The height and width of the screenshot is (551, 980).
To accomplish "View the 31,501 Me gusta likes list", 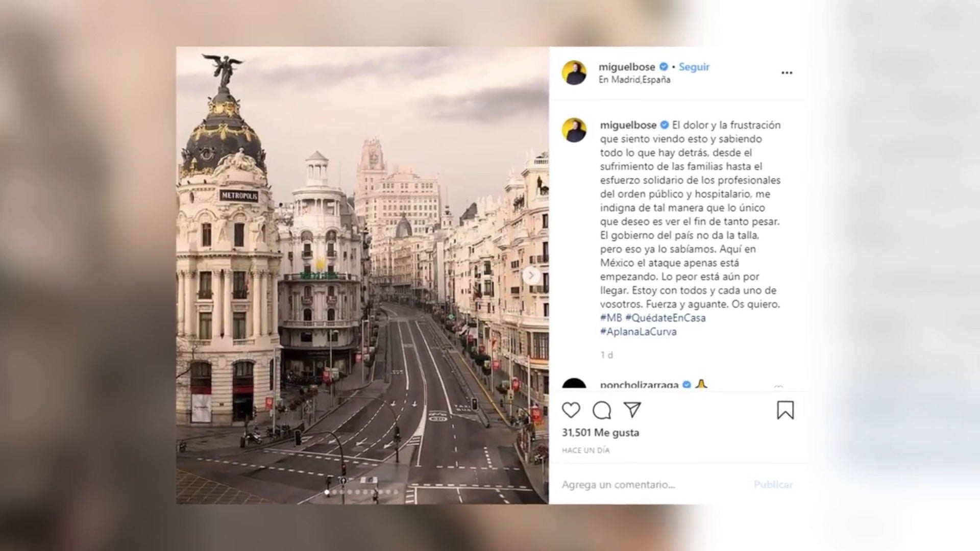I will coord(600,433).
